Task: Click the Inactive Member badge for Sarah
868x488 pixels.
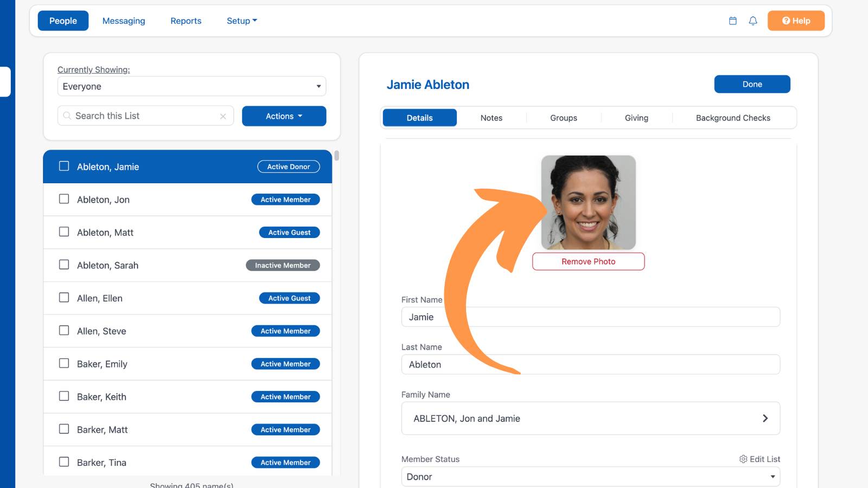Action: coord(283,265)
